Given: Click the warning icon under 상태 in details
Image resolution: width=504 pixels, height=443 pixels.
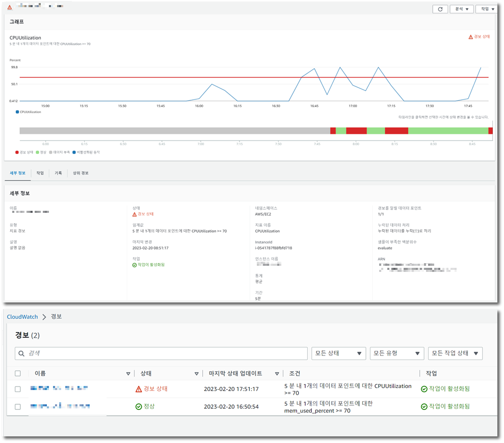Looking at the screenshot, I should click(135, 214).
